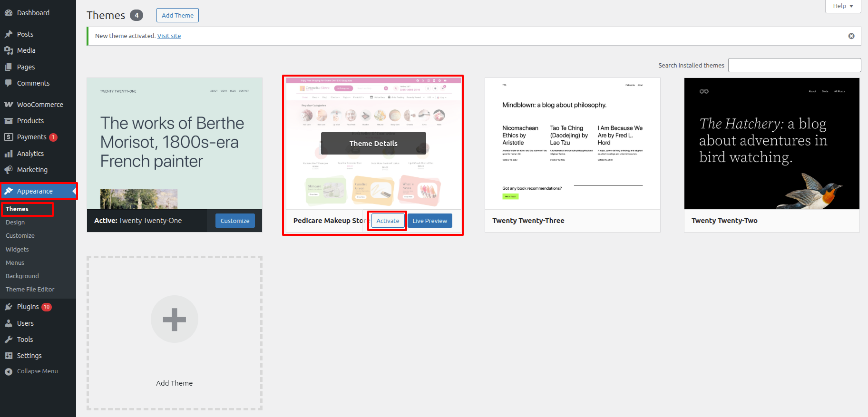Click the Comments speech bubble icon
868x417 pixels.
tap(9, 83)
